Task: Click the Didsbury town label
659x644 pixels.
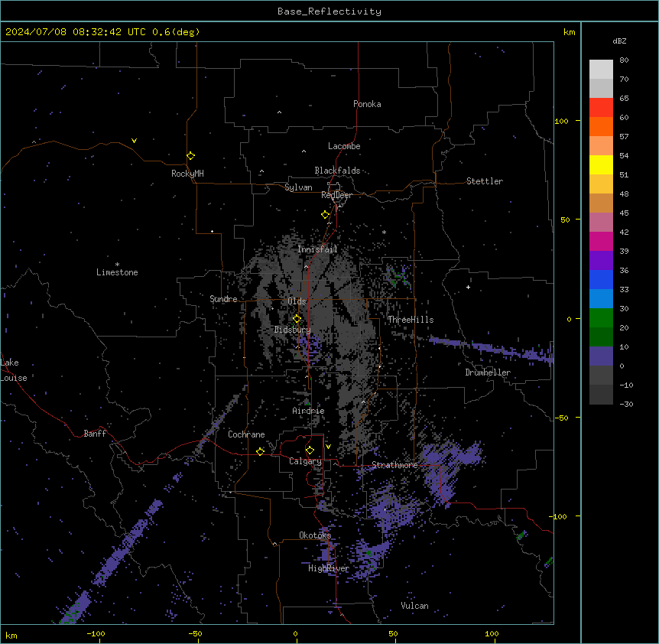Action: 293,330
